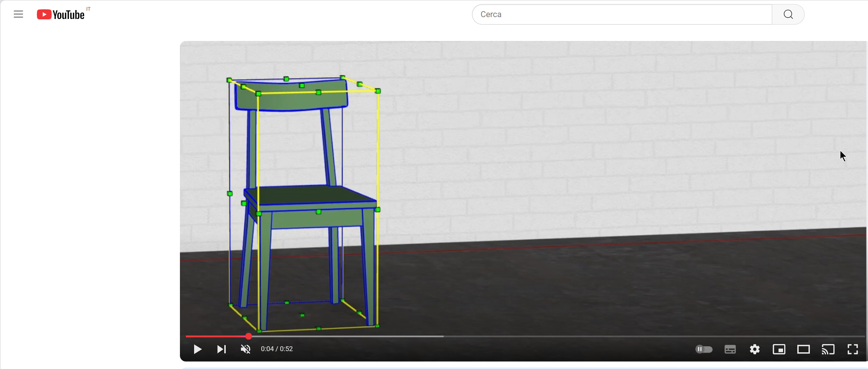The width and height of the screenshot is (868, 369).
Task: Cast the video to a TV
Action: (x=828, y=349)
